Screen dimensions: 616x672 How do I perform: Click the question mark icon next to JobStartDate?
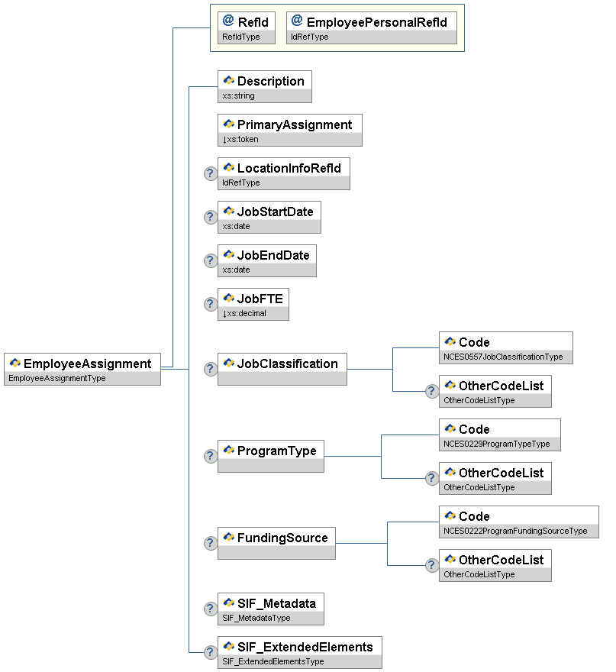click(x=211, y=217)
